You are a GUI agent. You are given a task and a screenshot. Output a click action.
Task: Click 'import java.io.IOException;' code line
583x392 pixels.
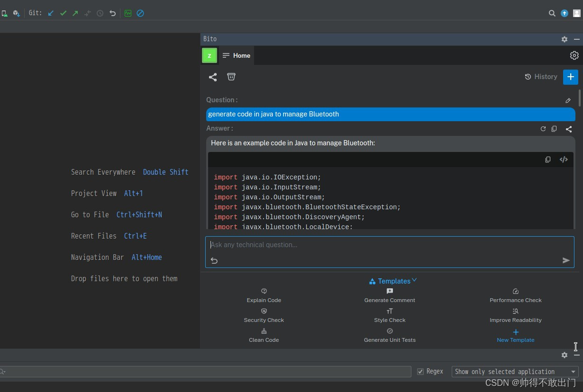point(267,178)
